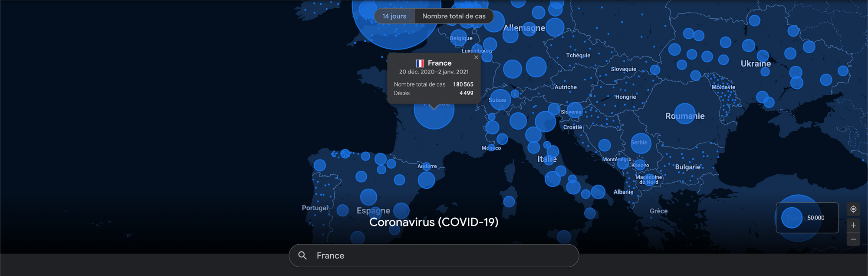Click the Bulgarie country label
This screenshot has width=868, height=276.
[688, 167]
